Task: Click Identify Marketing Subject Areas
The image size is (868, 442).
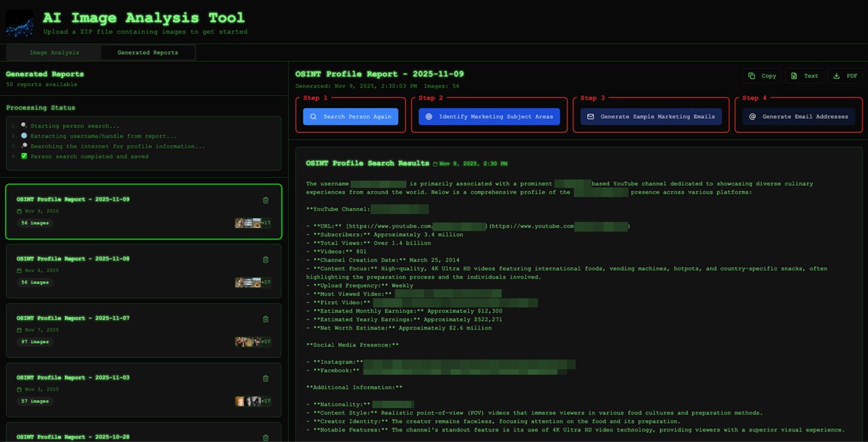Action: 489,117
